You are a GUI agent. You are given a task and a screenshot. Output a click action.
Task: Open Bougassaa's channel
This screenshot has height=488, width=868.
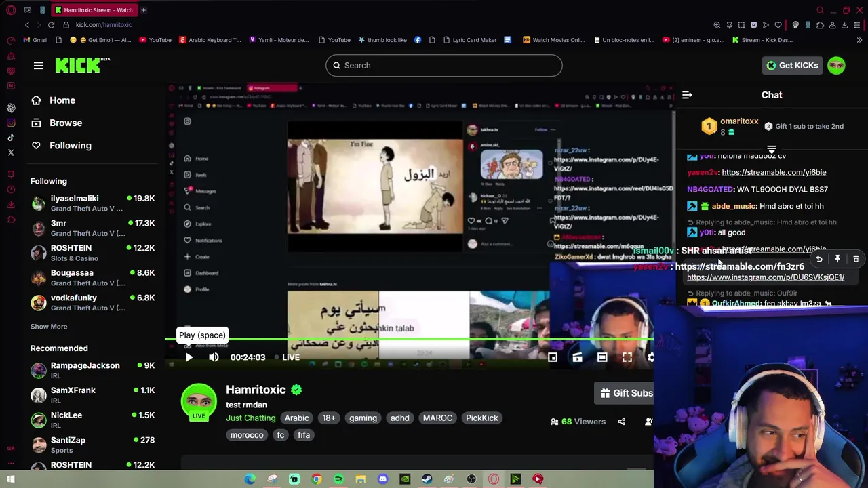click(93, 278)
